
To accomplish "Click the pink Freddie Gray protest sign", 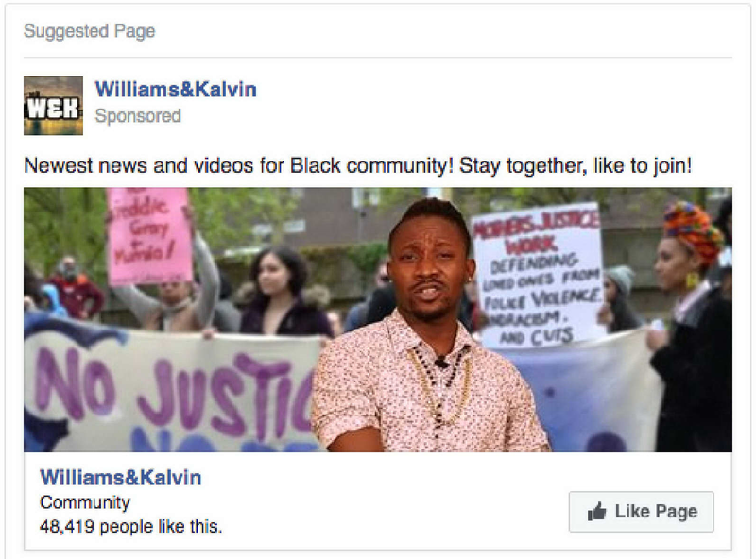I will tap(148, 236).
